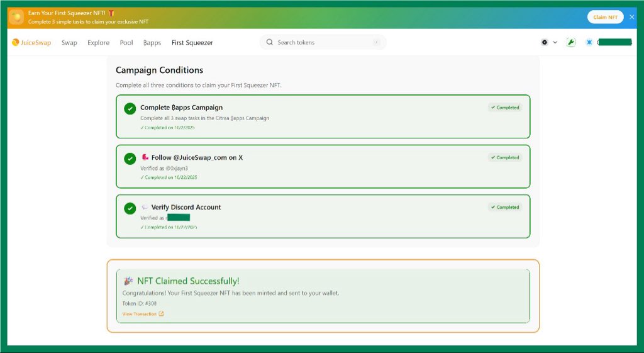
Task: Focus the Search tokens field
Action: (x=323, y=42)
